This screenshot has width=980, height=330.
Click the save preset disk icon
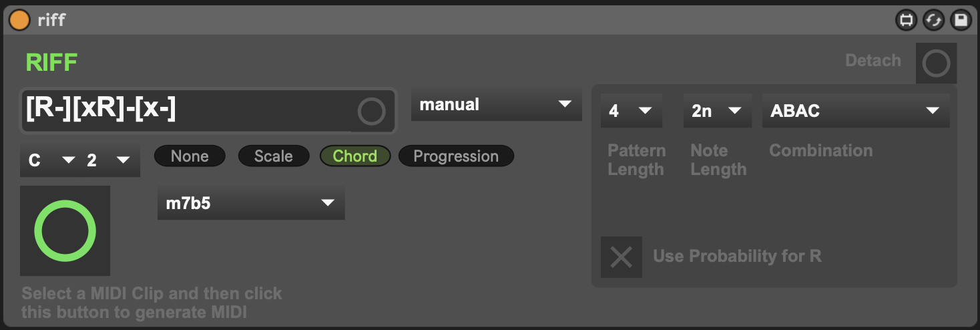(961, 20)
